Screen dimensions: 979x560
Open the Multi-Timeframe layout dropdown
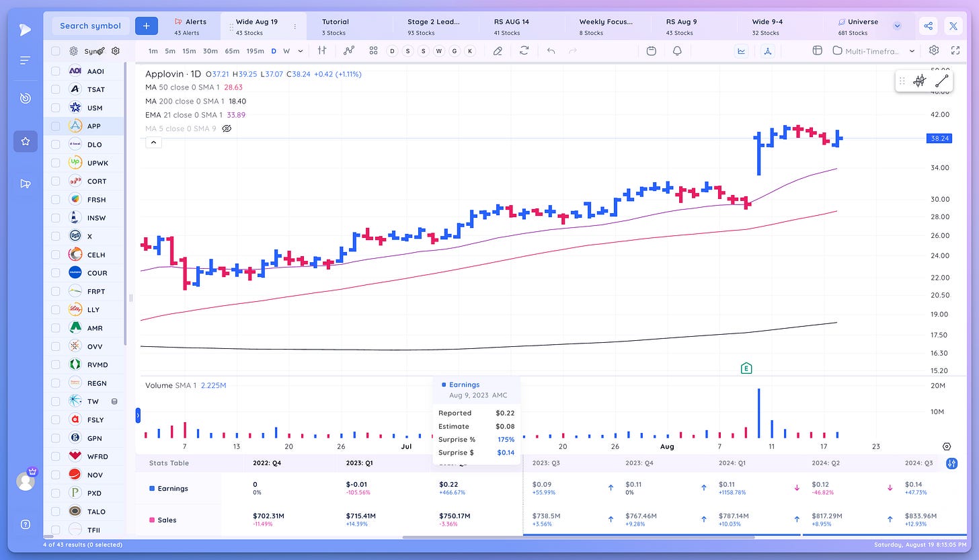pyautogui.click(x=873, y=50)
